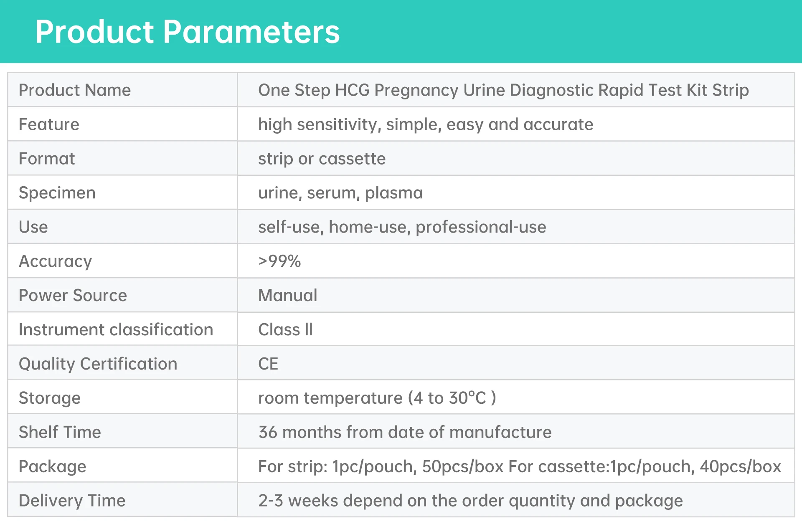This screenshot has width=802, height=532.
Task: Click the "Class II" value
Action: [x=285, y=330]
